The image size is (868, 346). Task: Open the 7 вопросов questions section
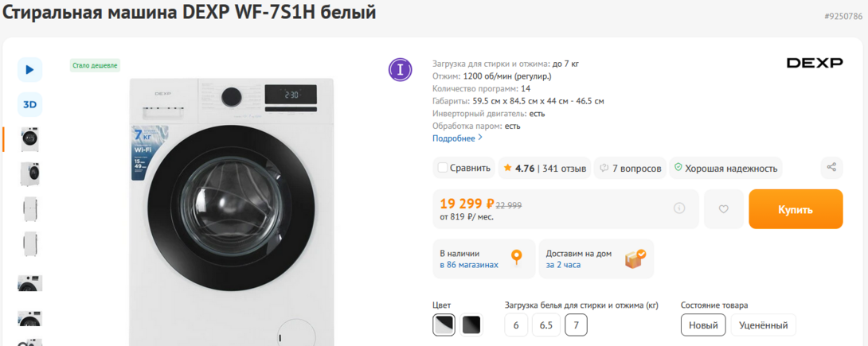point(631,168)
